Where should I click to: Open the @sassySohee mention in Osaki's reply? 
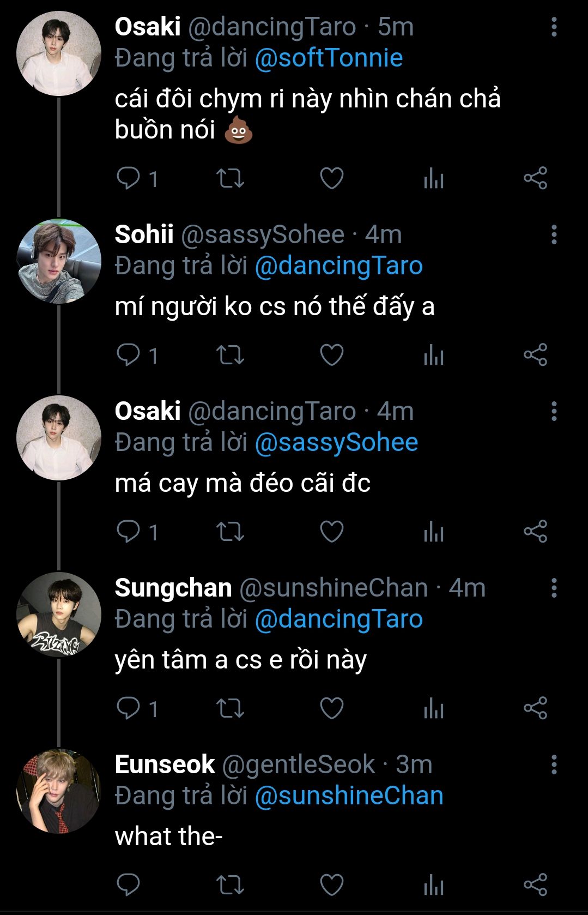pyautogui.click(x=336, y=443)
